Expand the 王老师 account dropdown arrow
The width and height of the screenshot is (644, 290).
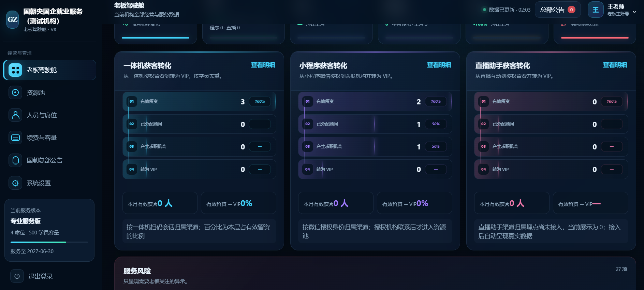pyautogui.click(x=634, y=12)
